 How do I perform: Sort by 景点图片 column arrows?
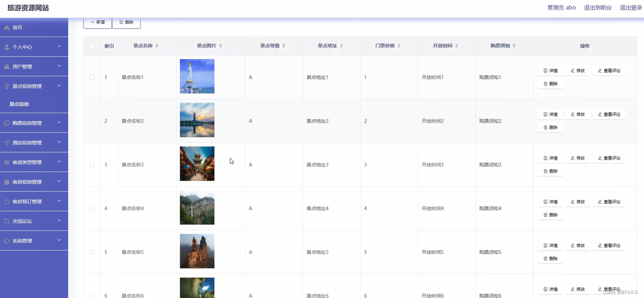[220, 46]
